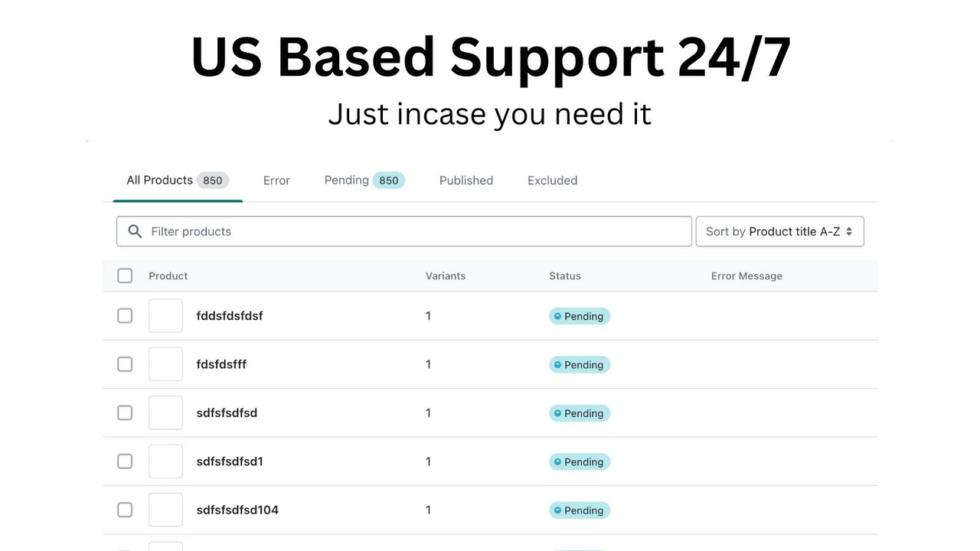Click the search magnifier icon in filter bar
The width and height of the screenshot is (980, 551).
coord(135,231)
